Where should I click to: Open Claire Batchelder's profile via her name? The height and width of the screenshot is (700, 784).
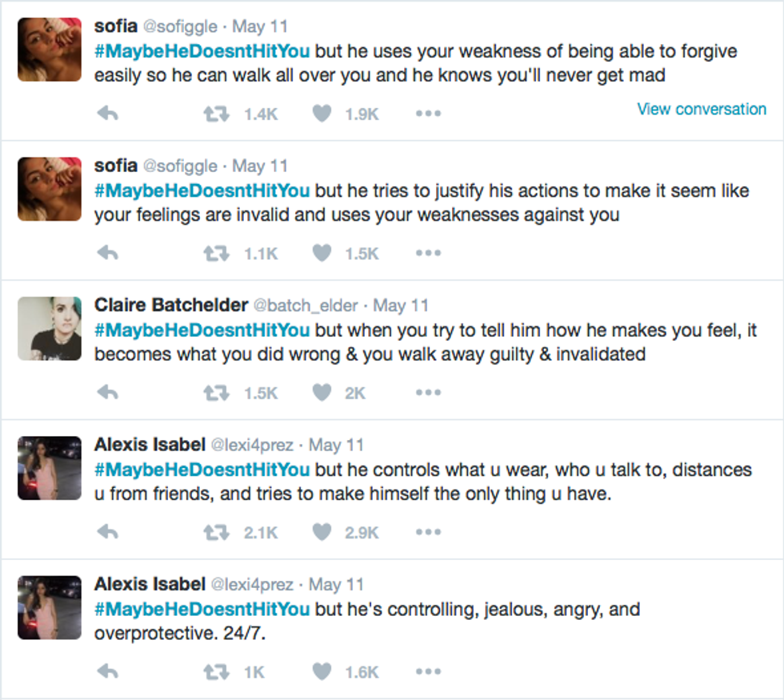click(x=170, y=305)
